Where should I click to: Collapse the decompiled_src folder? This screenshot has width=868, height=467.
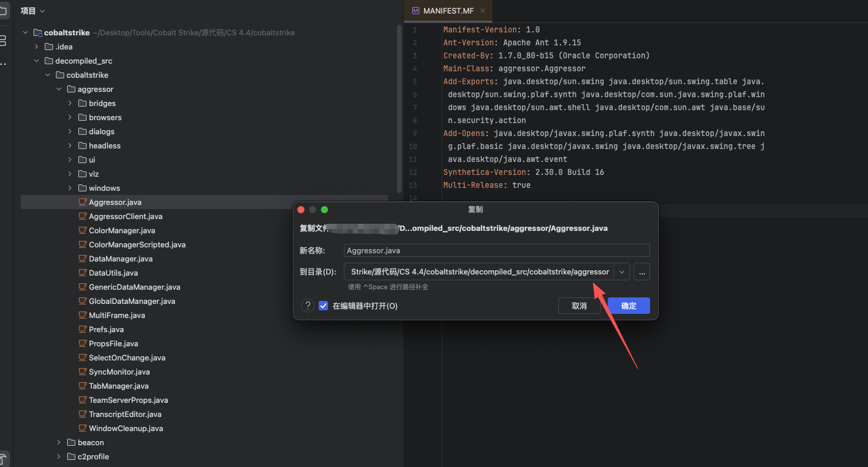coord(37,61)
